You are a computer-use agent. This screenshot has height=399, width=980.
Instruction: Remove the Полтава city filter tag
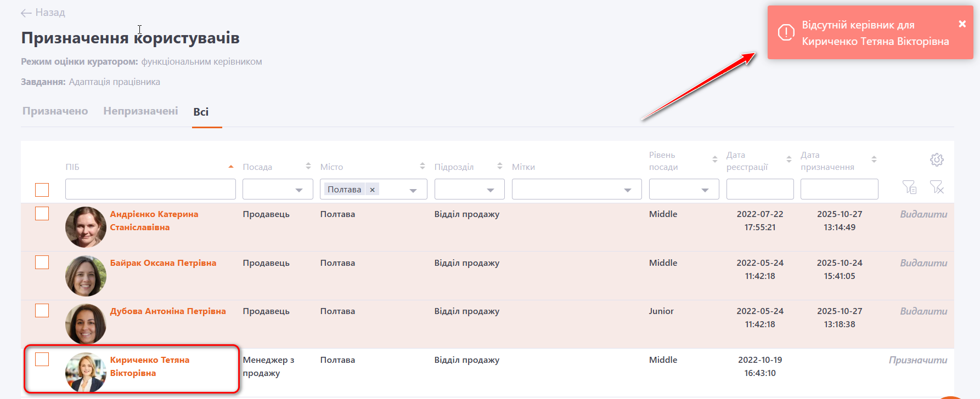pos(372,190)
